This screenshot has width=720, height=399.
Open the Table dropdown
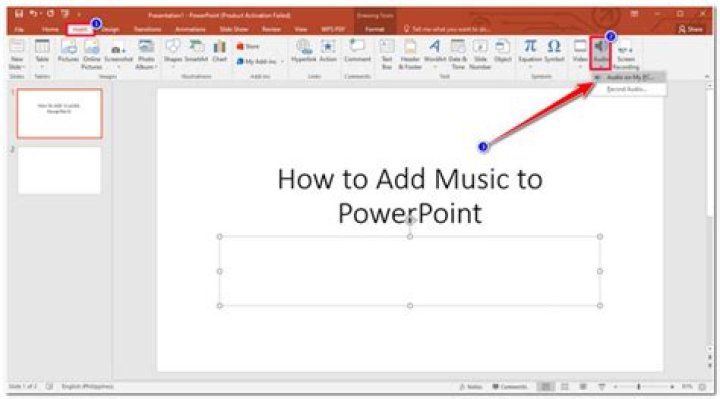[x=42, y=55]
